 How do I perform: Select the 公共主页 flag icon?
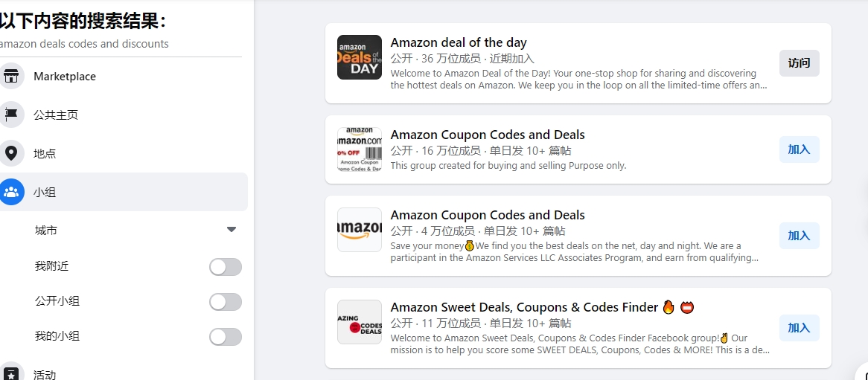(12, 115)
